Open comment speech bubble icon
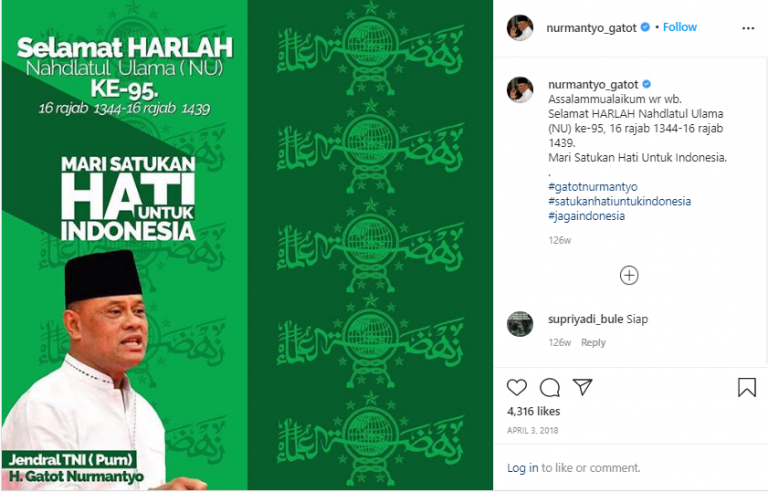The width and height of the screenshot is (768, 492). 550,387
